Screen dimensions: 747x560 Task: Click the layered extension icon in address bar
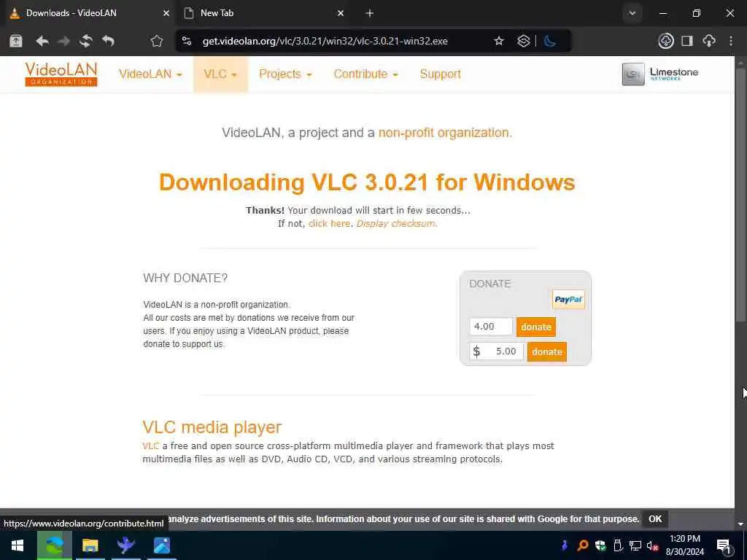click(524, 41)
